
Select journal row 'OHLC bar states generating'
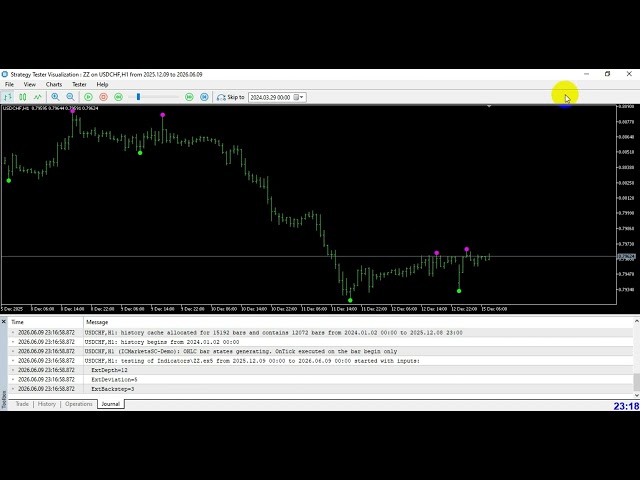321,351
